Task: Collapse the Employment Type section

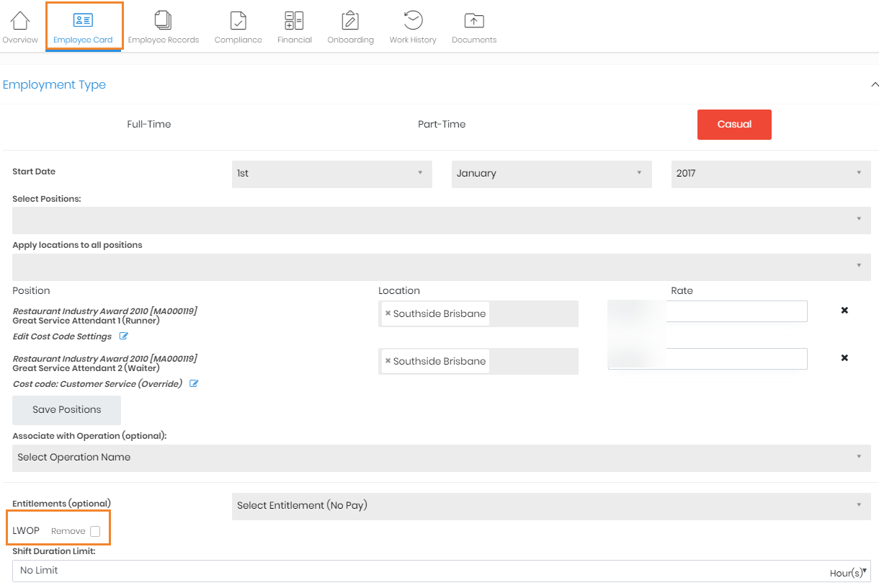Action: (874, 85)
